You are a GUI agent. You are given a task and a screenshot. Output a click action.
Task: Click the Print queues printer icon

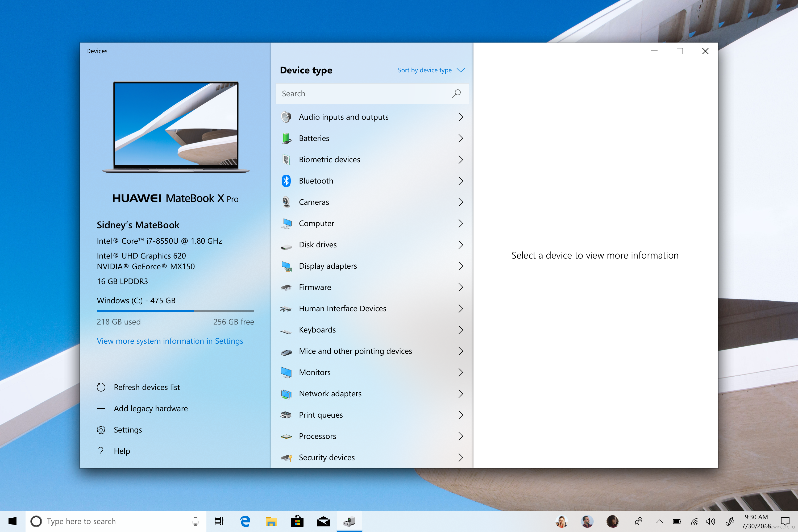point(286,415)
